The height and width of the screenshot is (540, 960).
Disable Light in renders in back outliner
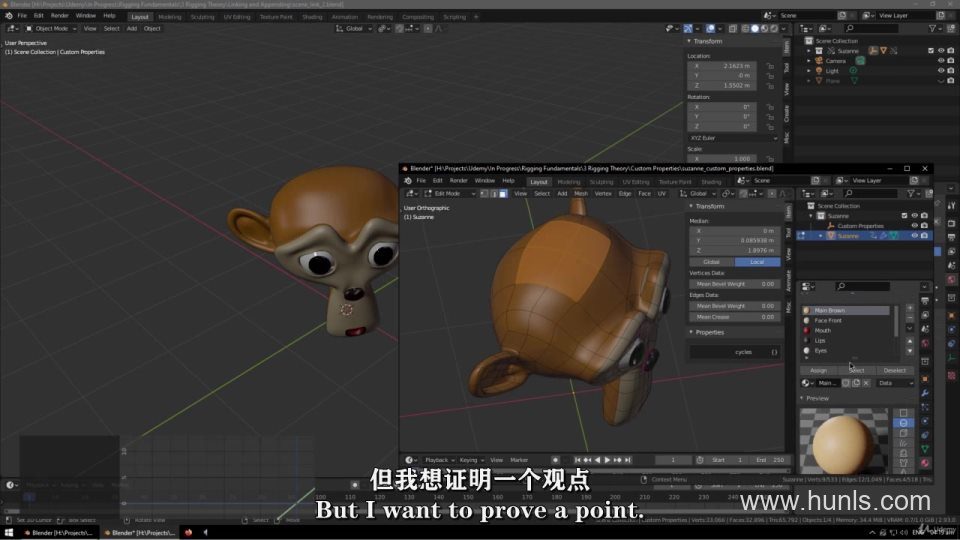(951, 70)
